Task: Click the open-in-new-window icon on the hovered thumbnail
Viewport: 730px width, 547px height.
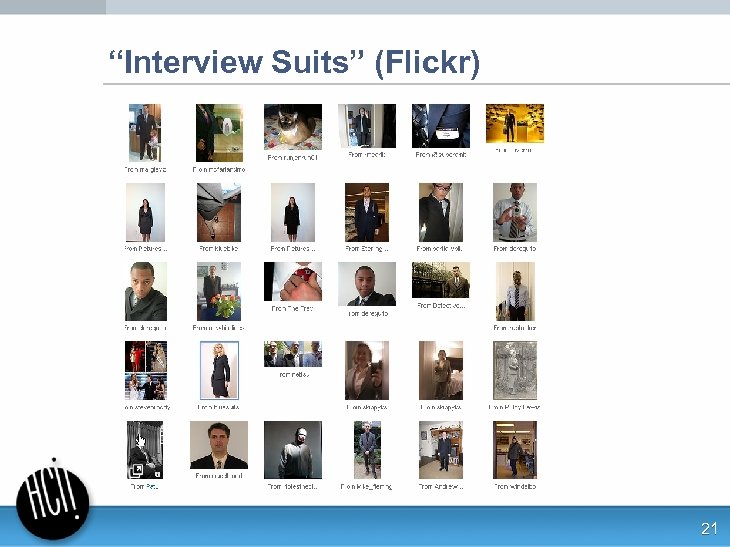Action: tap(136, 470)
